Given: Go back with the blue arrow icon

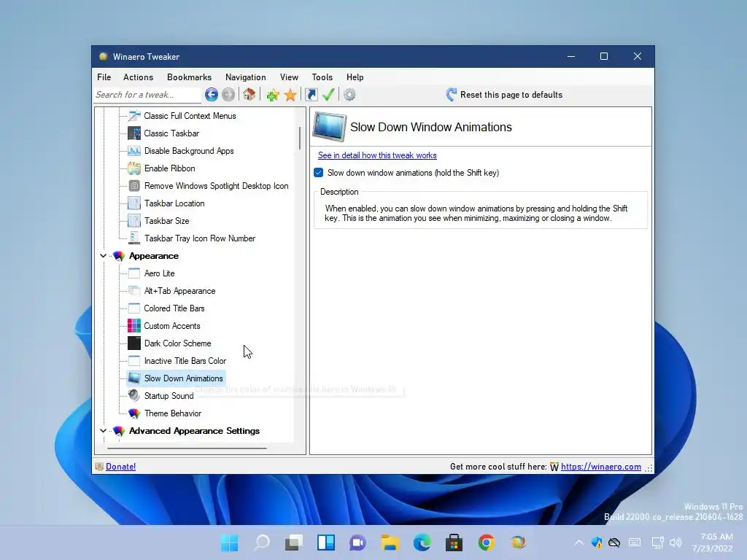Looking at the screenshot, I should coord(212,95).
